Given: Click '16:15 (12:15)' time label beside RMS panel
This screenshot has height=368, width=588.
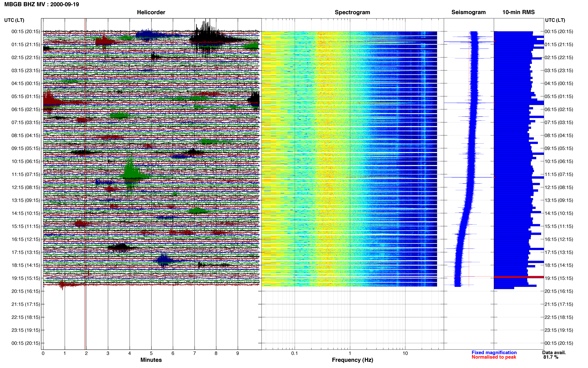Looking at the screenshot, I should tap(559, 239).
